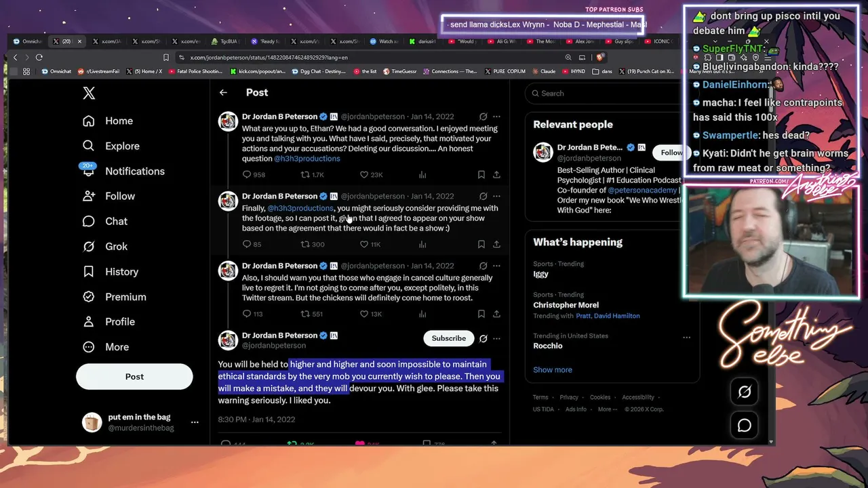
Task: Repost the post with 300 reposts
Action: pyautogui.click(x=305, y=244)
